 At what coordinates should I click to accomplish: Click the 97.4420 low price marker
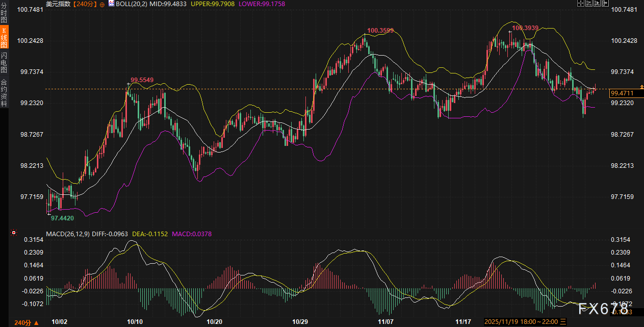pyautogui.click(x=62, y=218)
